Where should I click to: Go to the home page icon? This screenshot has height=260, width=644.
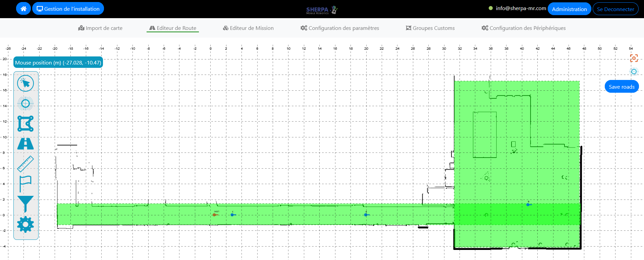[23, 9]
